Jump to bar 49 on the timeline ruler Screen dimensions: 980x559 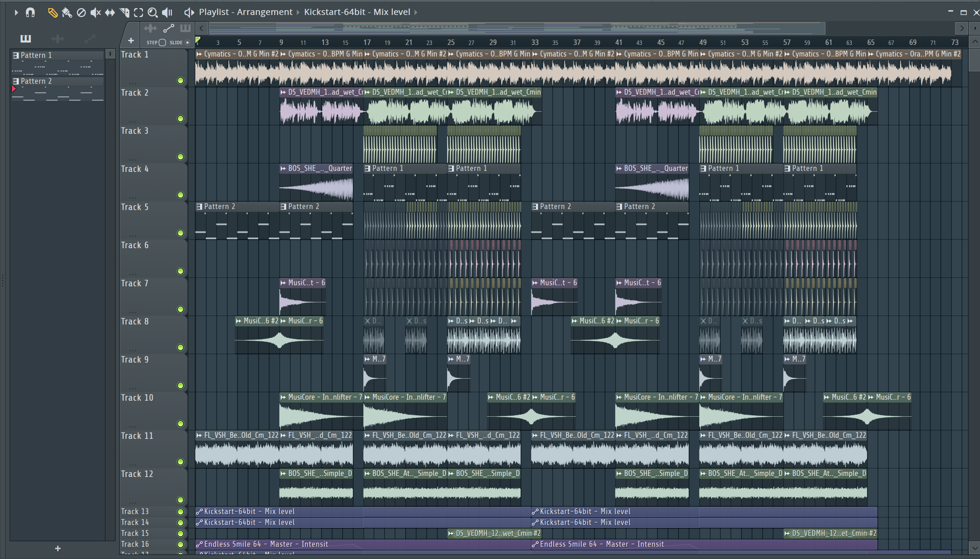(703, 42)
